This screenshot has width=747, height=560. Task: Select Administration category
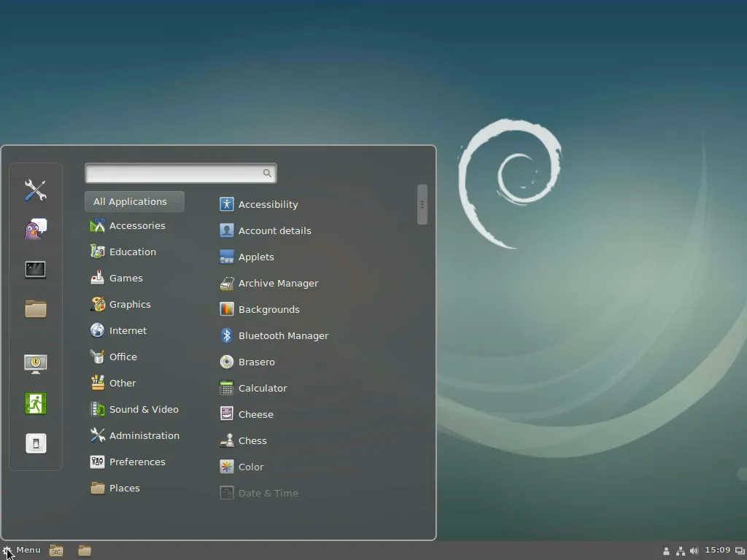(134, 435)
